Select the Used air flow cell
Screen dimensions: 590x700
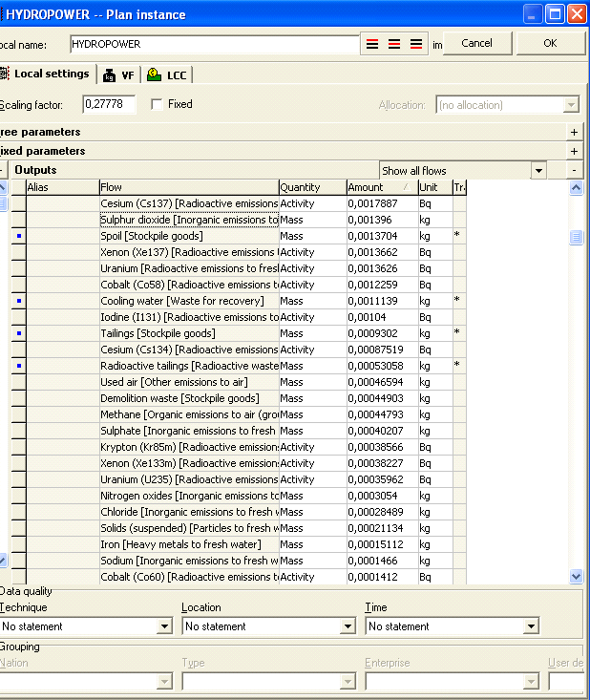tap(189, 382)
